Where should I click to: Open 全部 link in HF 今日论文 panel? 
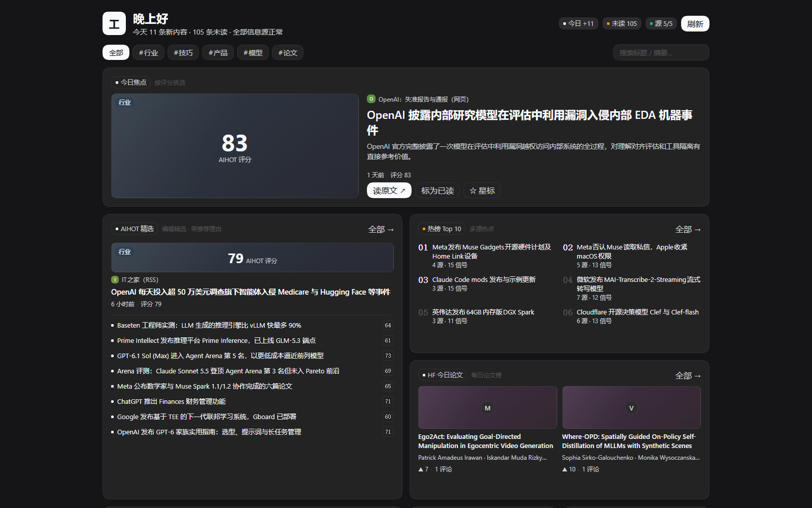click(x=688, y=375)
